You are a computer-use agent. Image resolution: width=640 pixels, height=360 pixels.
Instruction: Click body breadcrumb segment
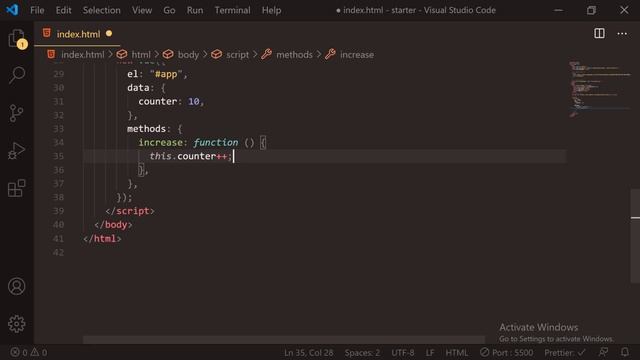point(188,55)
